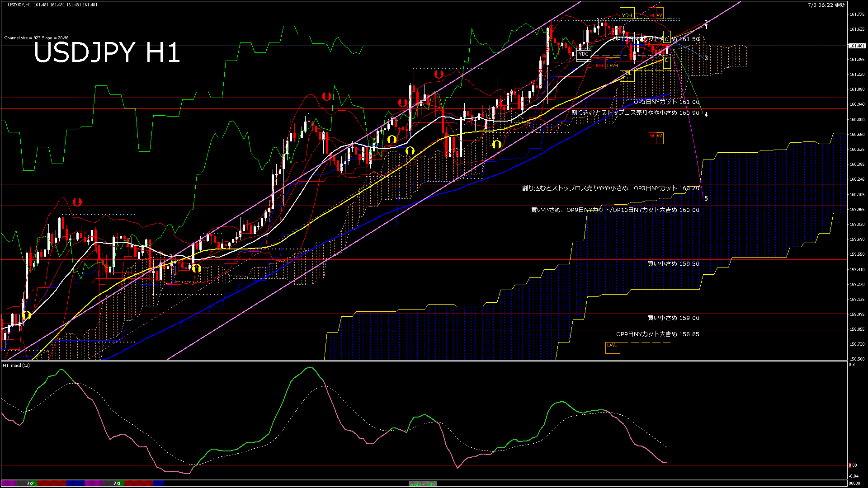Click the '買い小さめ 159.50' level label
The image size is (868, 488).
[673, 264]
